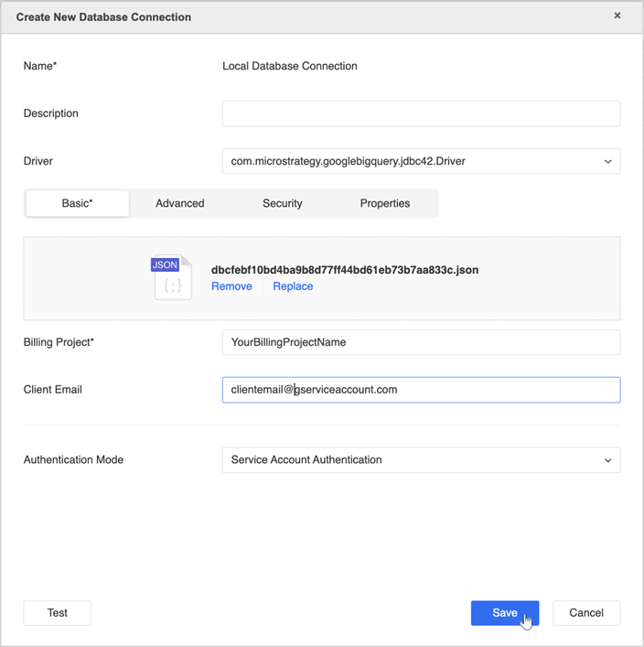Expand the Driver dropdown
Viewport: 644px width, 647px height.
(421, 161)
